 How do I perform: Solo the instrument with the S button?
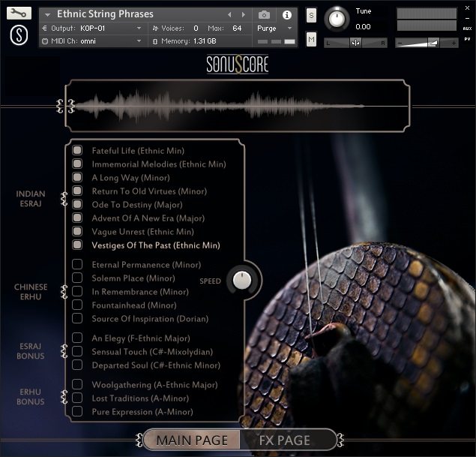click(311, 15)
